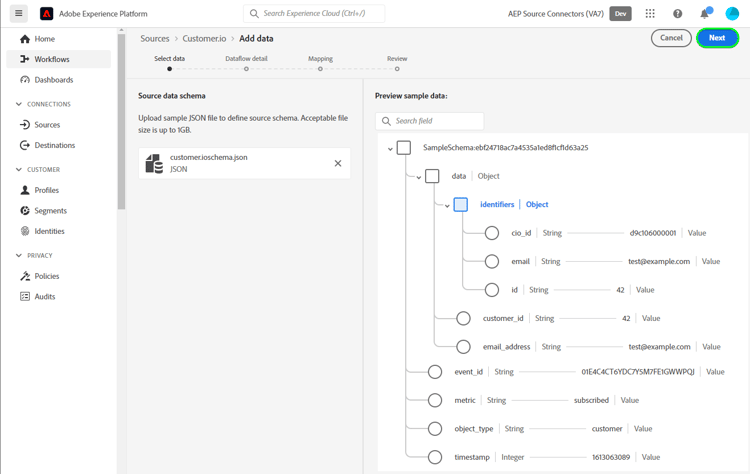The height and width of the screenshot is (474, 750).
Task: Go to Customer.io breadcrumb link
Action: (x=204, y=38)
